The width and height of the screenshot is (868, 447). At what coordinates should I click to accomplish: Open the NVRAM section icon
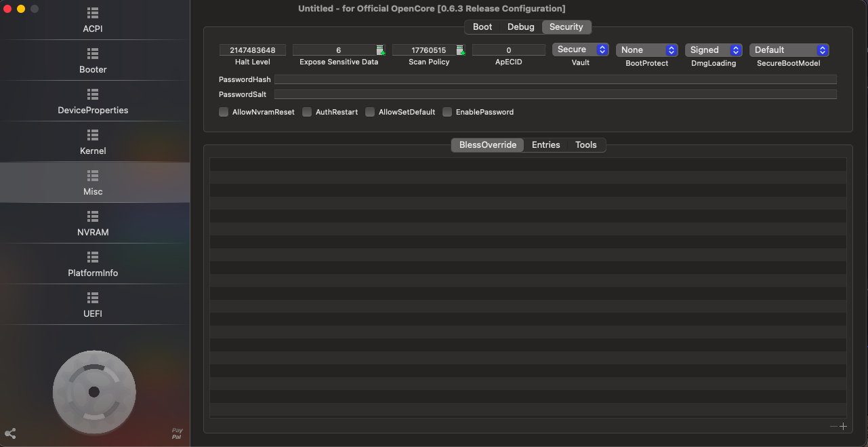pyautogui.click(x=93, y=216)
